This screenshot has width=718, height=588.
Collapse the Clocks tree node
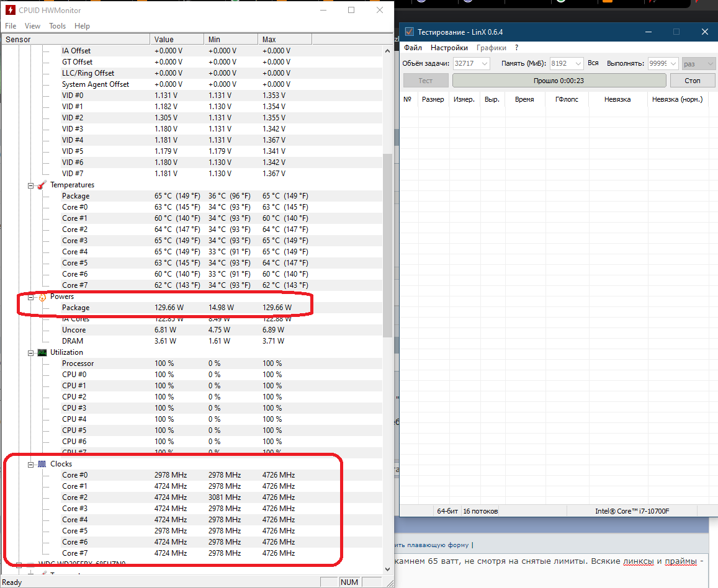[x=30, y=465]
